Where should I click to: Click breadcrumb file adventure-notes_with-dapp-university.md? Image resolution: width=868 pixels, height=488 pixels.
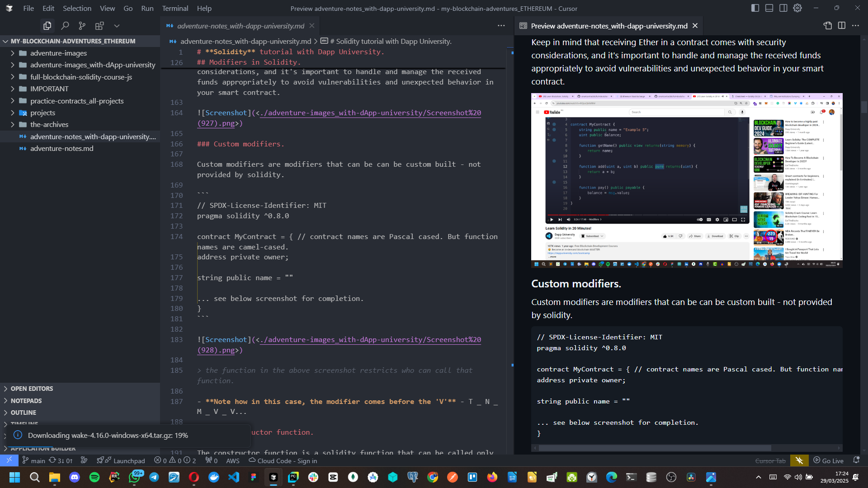click(245, 41)
